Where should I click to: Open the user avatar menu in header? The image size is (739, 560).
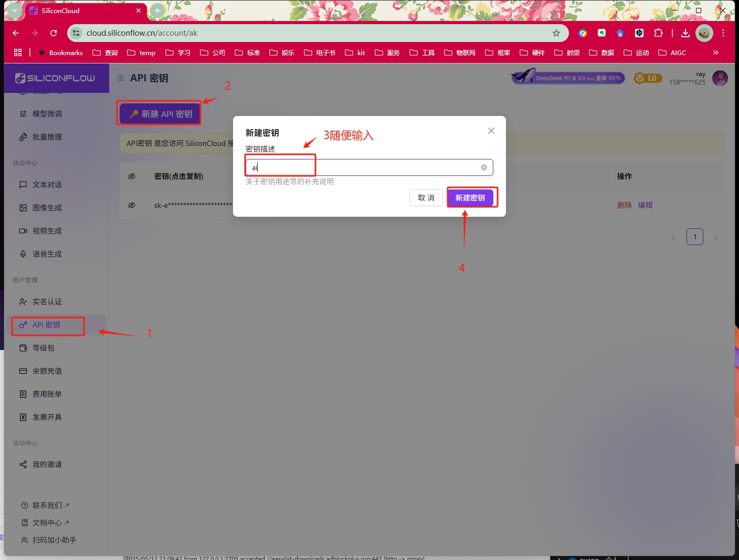(720, 78)
